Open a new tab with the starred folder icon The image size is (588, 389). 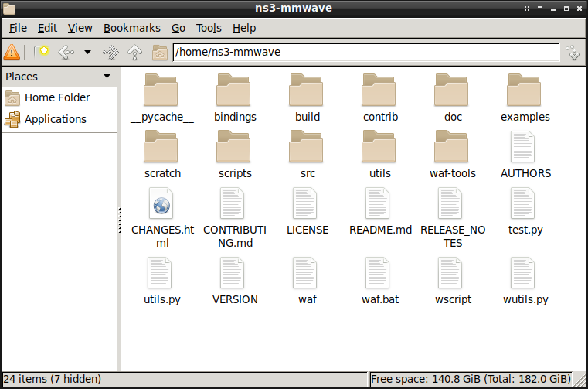coord(42,52)
